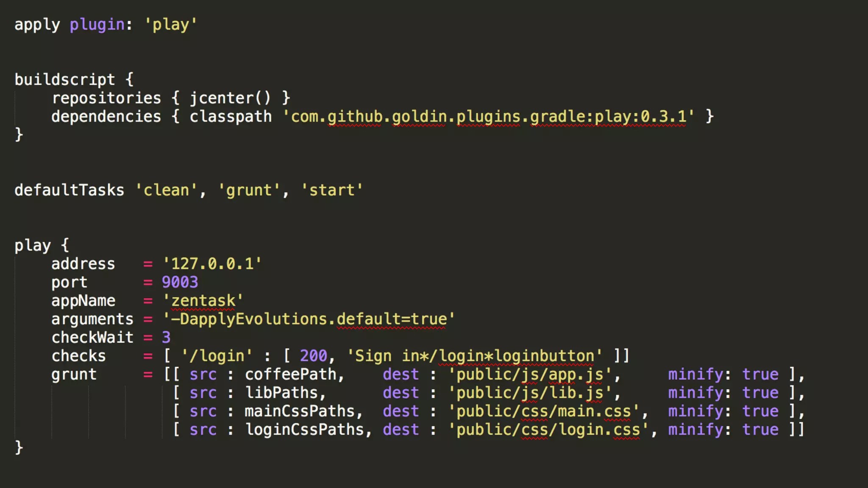Click the 'zentask' appName value
Image resolution: width=868 pixels, height=488 pixels.
203,301
